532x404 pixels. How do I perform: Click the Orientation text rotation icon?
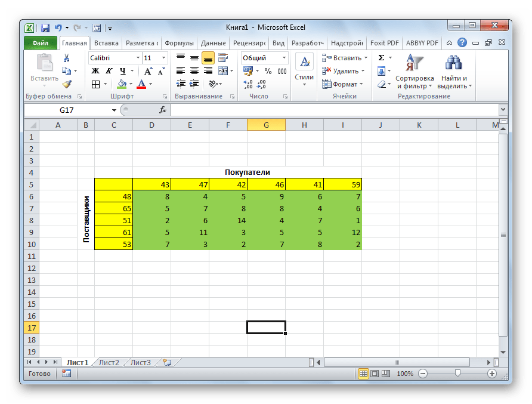(213, 84)
